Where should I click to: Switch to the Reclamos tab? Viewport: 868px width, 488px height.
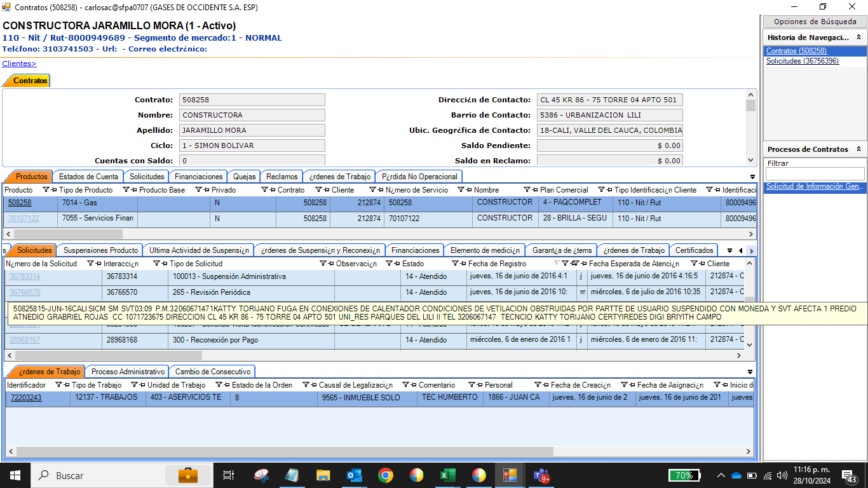281,177
